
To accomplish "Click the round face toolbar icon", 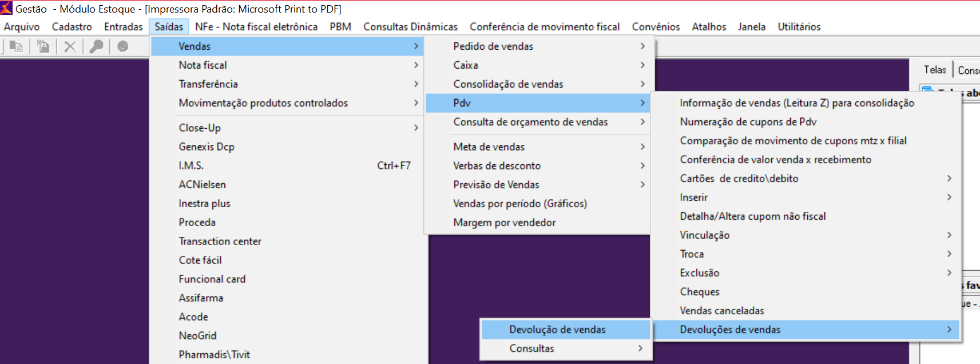I will coord(122,46).
